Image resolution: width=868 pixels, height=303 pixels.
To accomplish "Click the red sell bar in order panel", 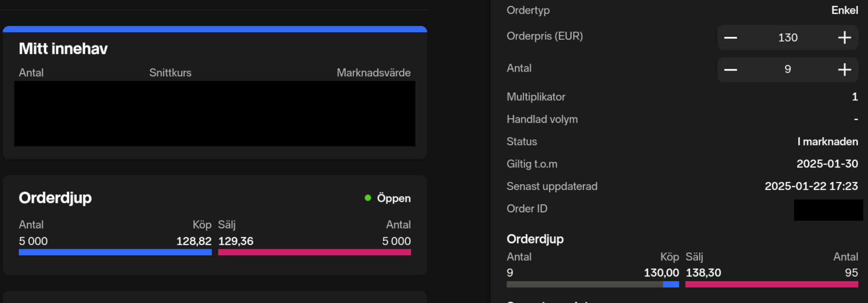I will (x=772, y=284).
